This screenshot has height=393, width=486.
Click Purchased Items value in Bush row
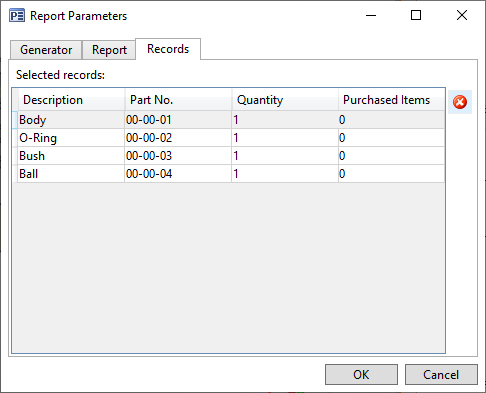pyautogui.click(x=392, y=156)
